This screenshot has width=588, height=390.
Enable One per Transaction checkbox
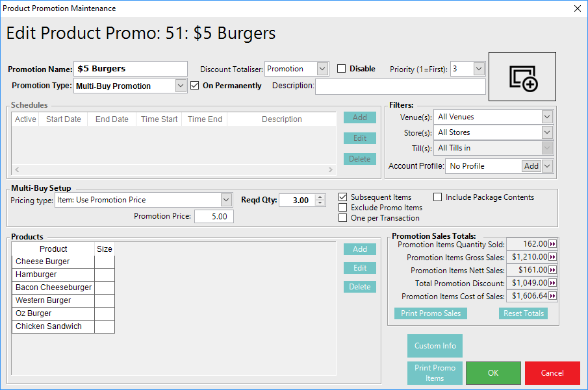[x=343, y=218]
